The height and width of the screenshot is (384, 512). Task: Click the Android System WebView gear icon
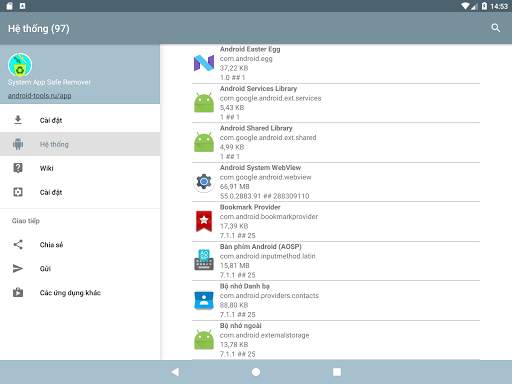point(204,182)
